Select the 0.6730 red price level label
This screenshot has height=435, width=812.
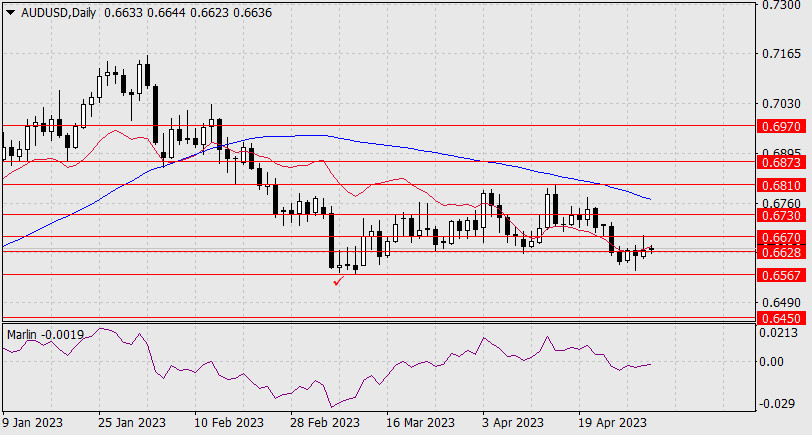(x=781, y=215)
